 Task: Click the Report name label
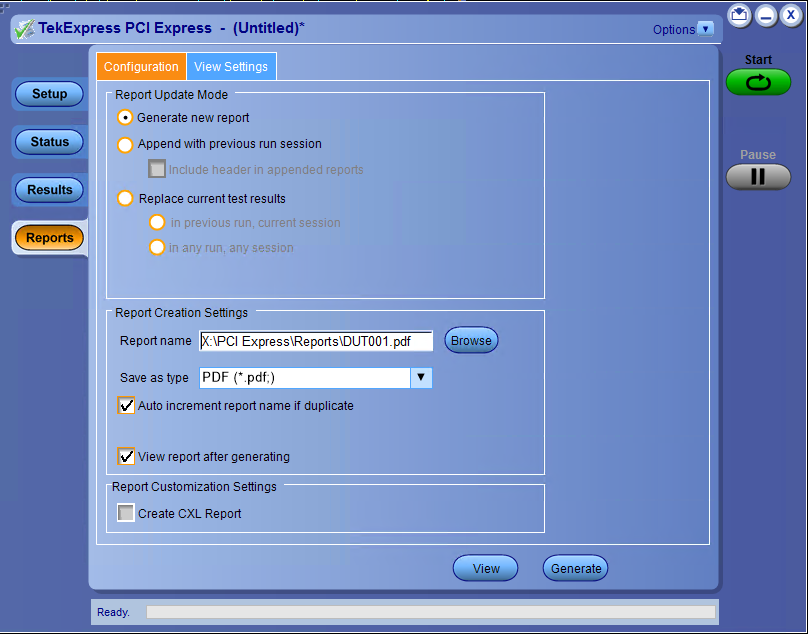point(156,341)
